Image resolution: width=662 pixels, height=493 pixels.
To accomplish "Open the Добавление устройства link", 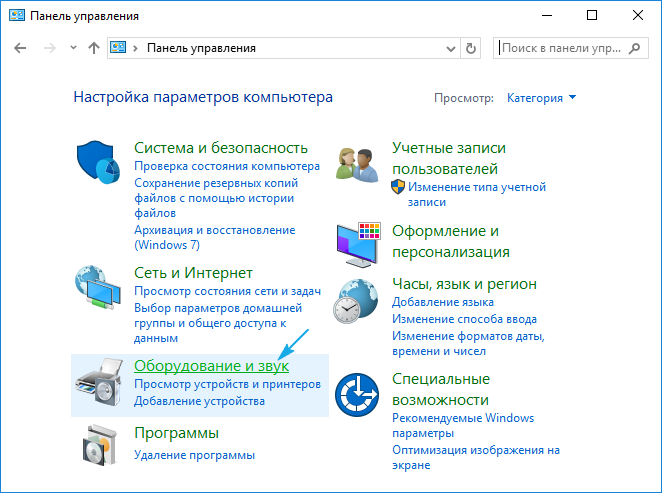I will point(199,401).
